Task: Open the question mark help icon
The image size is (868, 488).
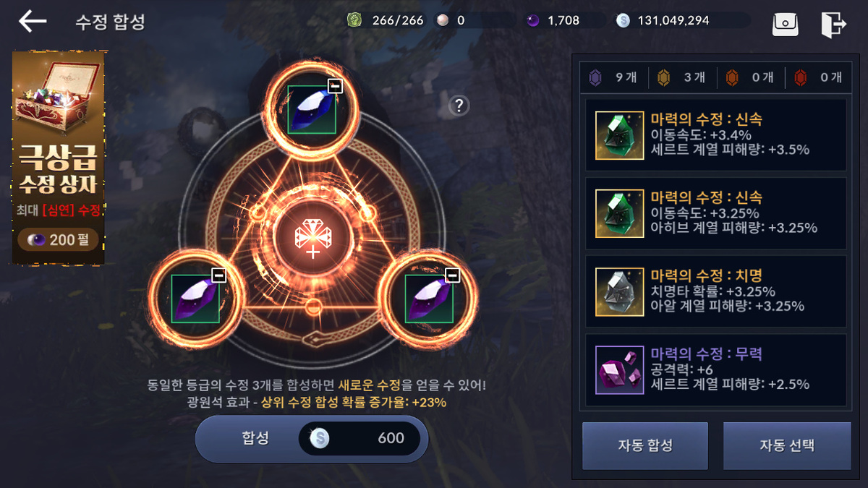Action: pos(459,106)
